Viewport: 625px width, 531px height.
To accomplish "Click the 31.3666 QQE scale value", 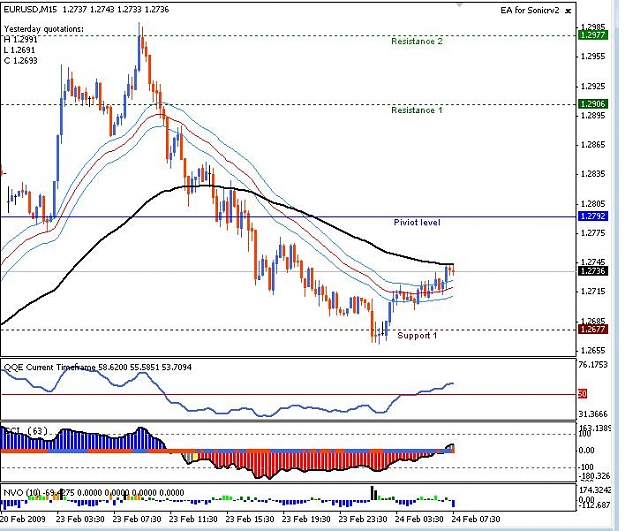I will pos(593,414).
